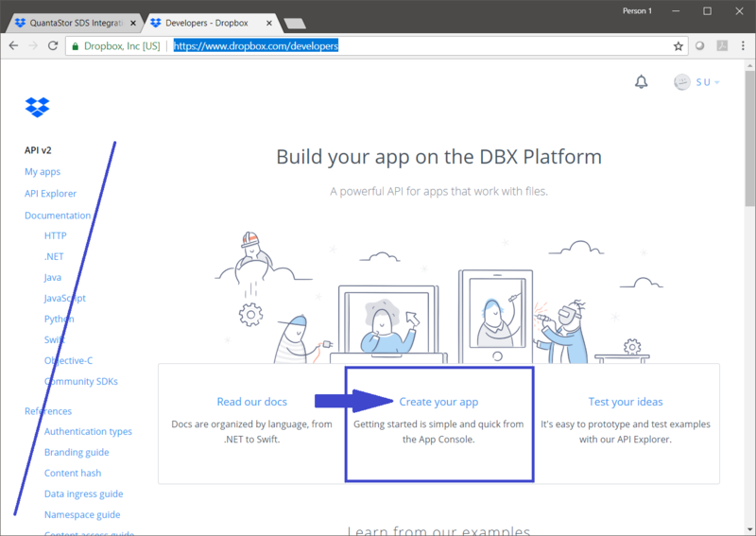756x536 pixels.
Task: Open Branding guide link
Action: pos(77,452)
